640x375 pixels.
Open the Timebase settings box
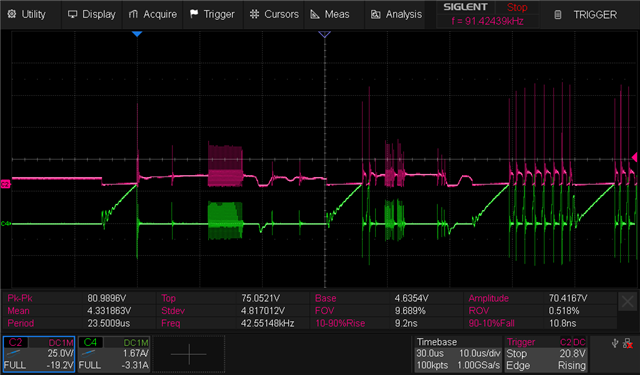pos(458,354)
